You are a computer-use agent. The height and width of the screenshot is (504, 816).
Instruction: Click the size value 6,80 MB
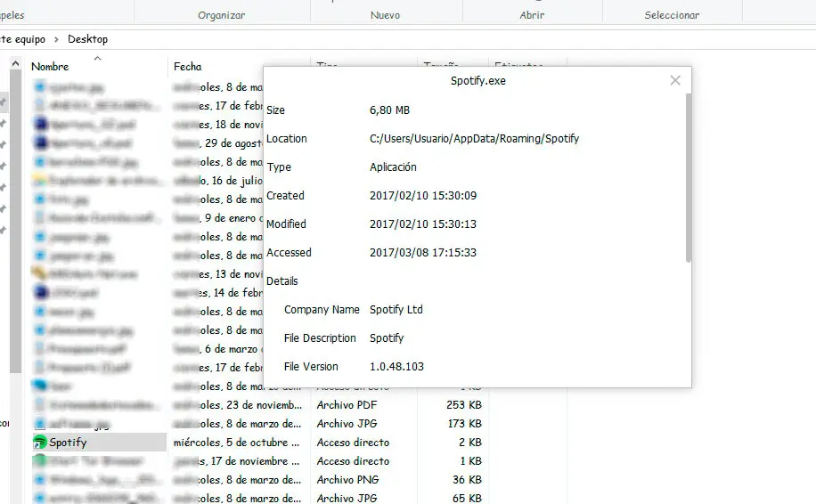pos(389,110)
